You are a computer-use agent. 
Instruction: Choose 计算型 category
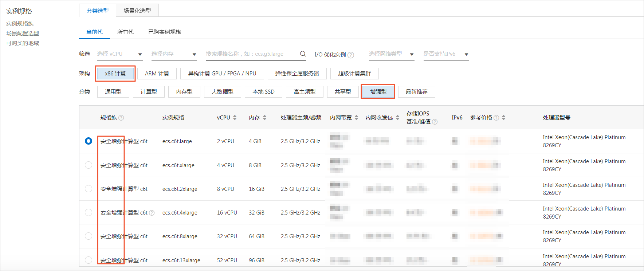coord(149,92)
